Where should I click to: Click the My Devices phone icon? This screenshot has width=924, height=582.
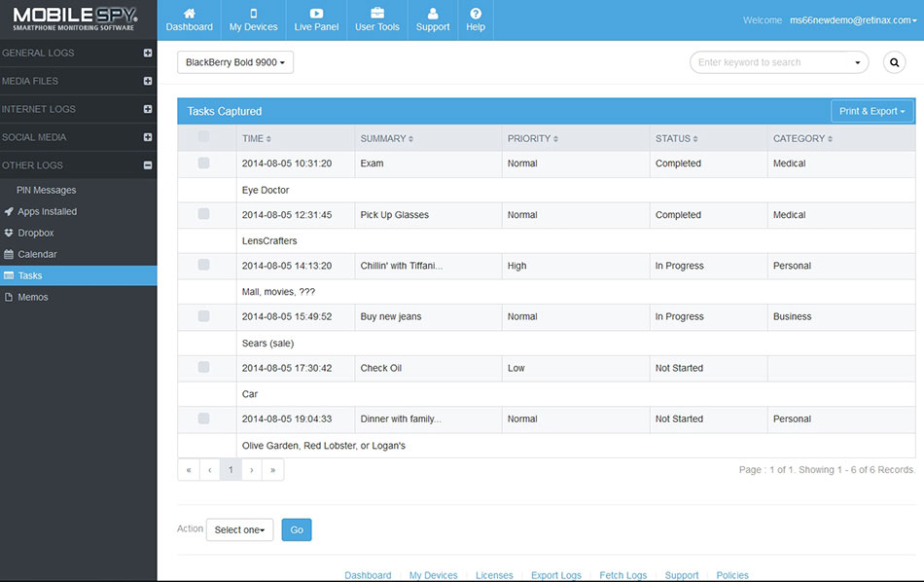pyautogui.click(x=253, y=14)
